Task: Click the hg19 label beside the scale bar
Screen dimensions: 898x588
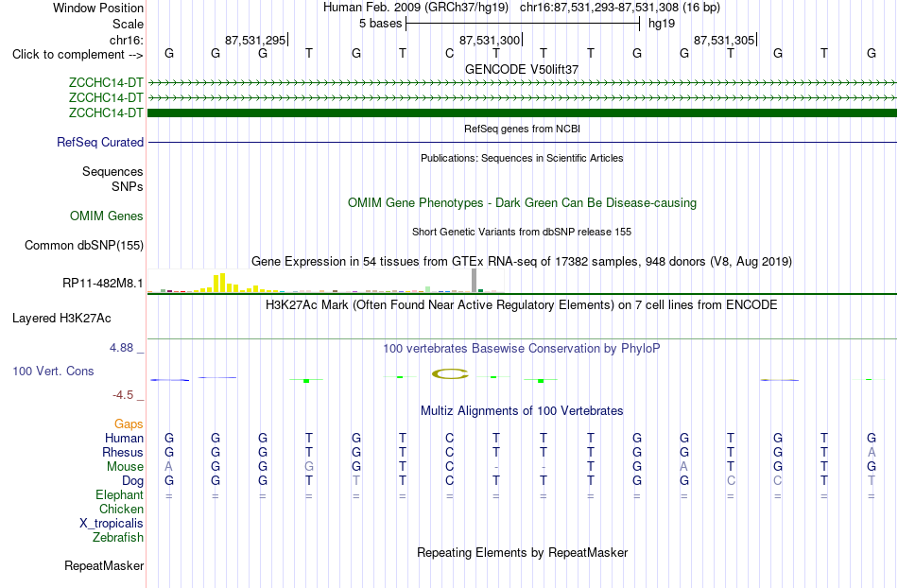Action: click(x=662, y=24)
